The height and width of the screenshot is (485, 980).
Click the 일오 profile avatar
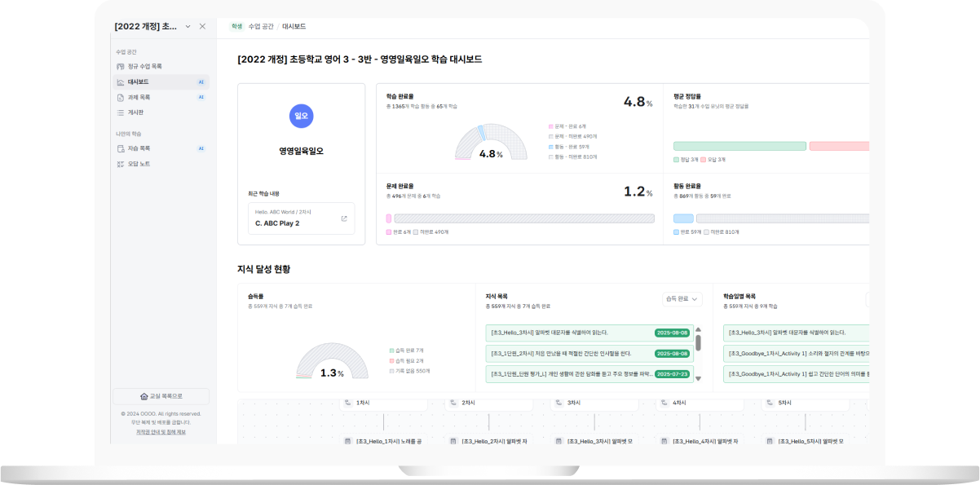coord(301,116)
